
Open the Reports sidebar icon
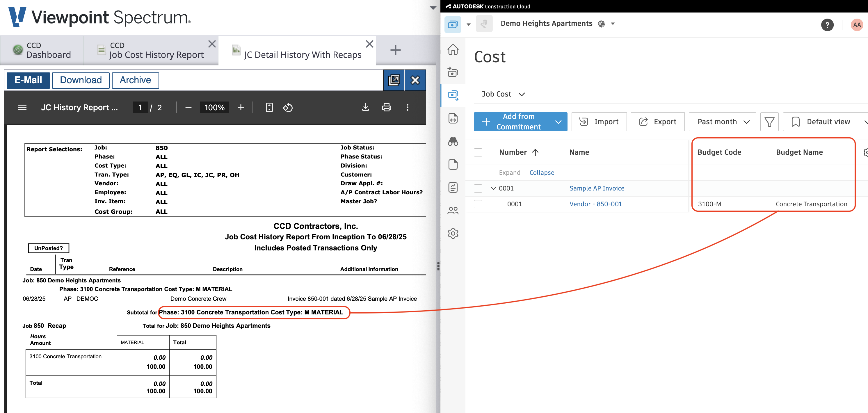(453, 187)
